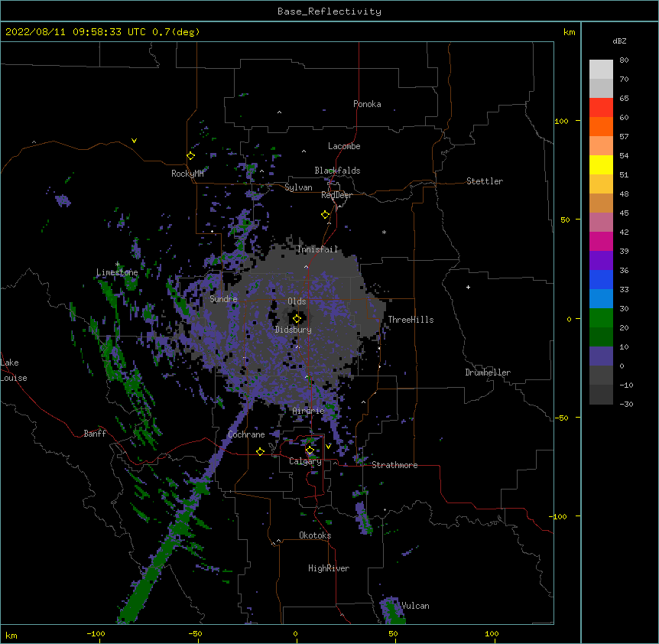Click the yellow diamond marker south of RedDeer

[x=325, y=215]
